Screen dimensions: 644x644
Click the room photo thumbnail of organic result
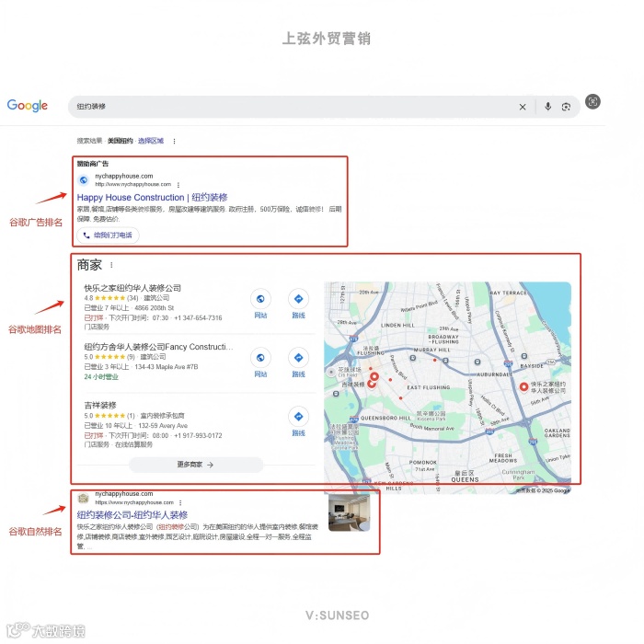(x=349, y=512)
